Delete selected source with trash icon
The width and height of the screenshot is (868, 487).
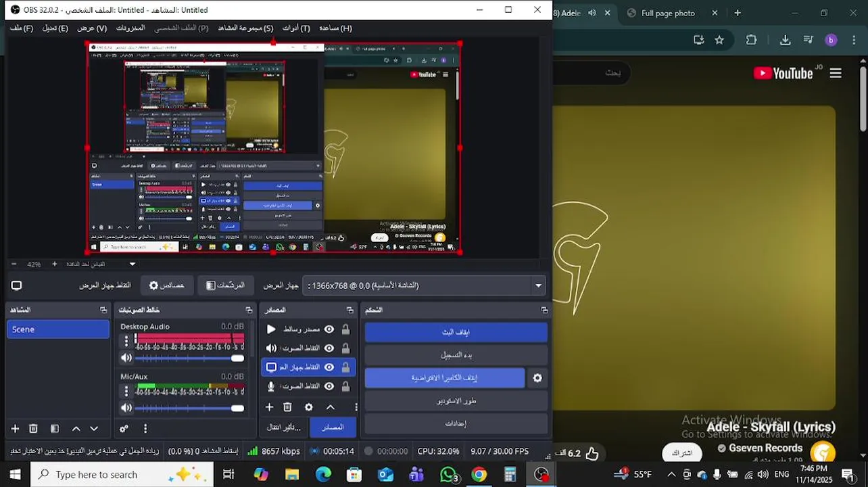tap(287, 407)
